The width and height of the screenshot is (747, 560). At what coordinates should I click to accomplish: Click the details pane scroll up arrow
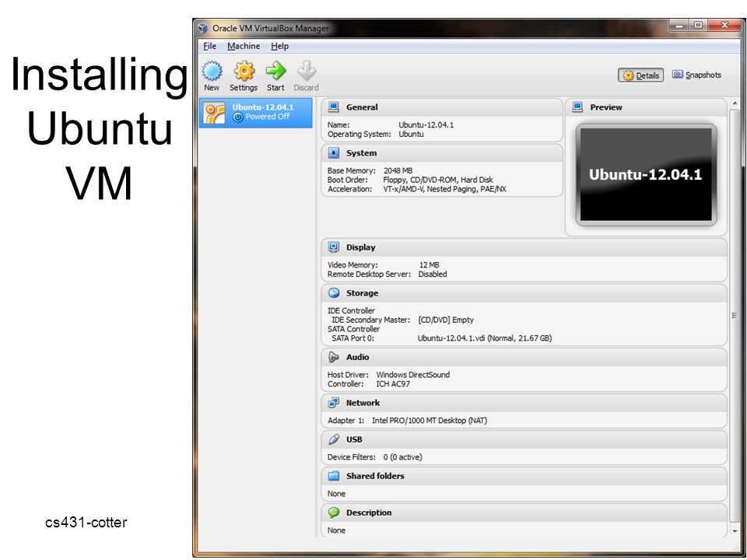point(735,103)
